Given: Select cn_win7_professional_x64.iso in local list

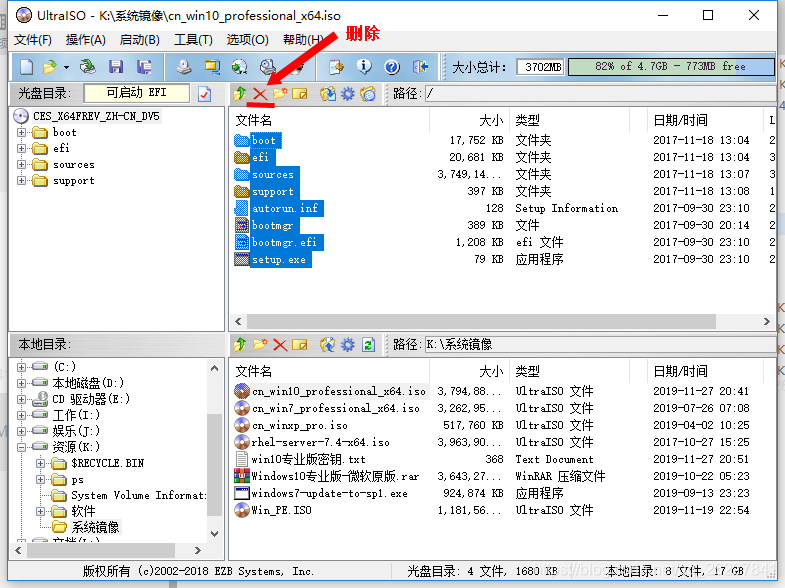Looking at the screenshot, I should [x=335, y=408].
